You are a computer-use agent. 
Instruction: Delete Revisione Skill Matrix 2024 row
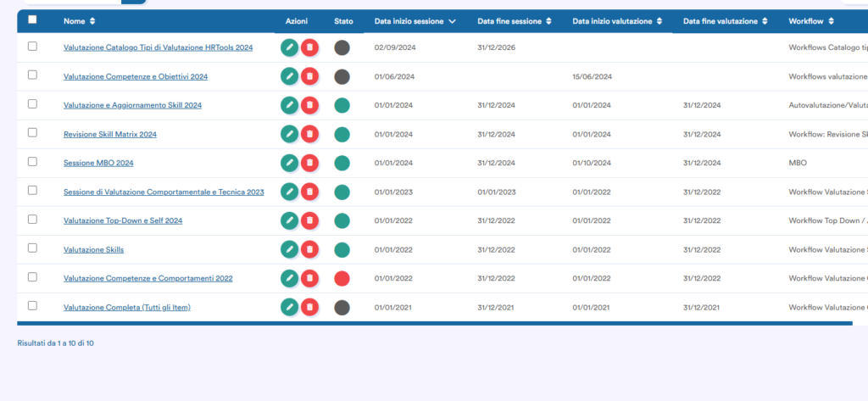tap(309, 134)
